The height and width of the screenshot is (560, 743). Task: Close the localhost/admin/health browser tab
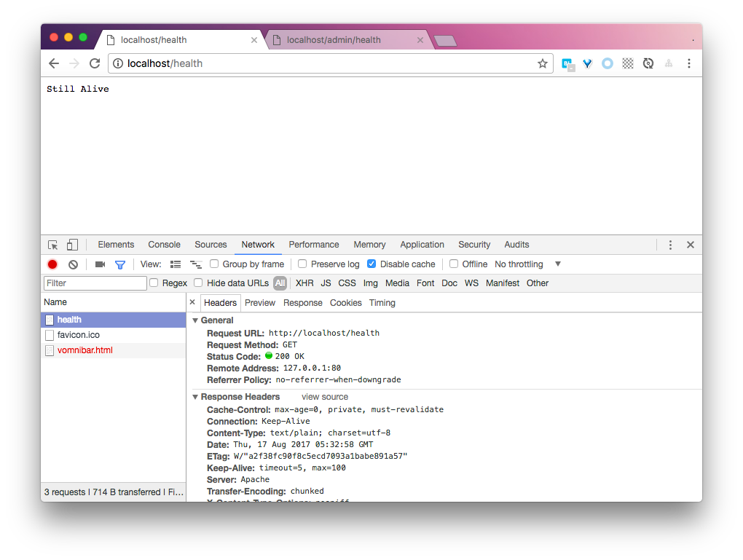point(420,40)
